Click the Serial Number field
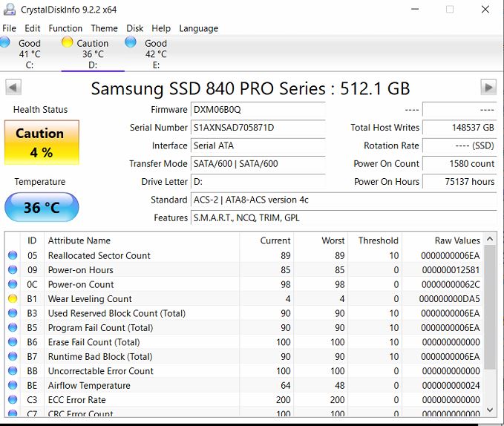Viewport: 504px width, 426px height. (x=258, y=128)
